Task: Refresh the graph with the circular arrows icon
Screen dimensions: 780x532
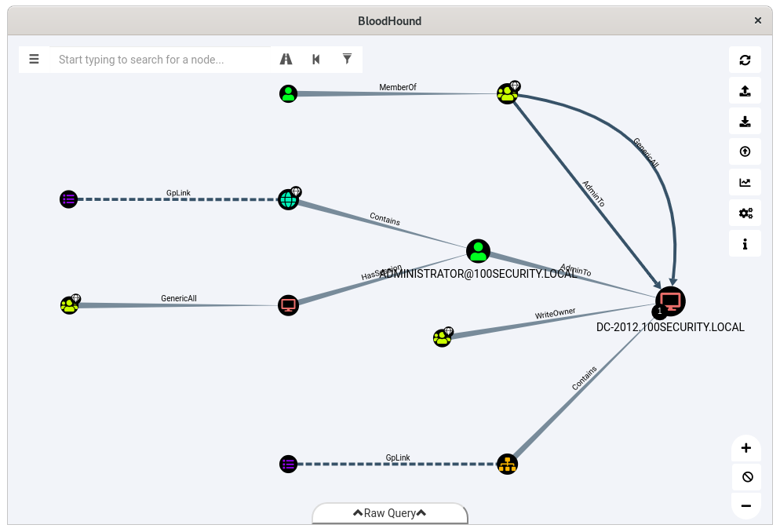Action: (745, 60)
